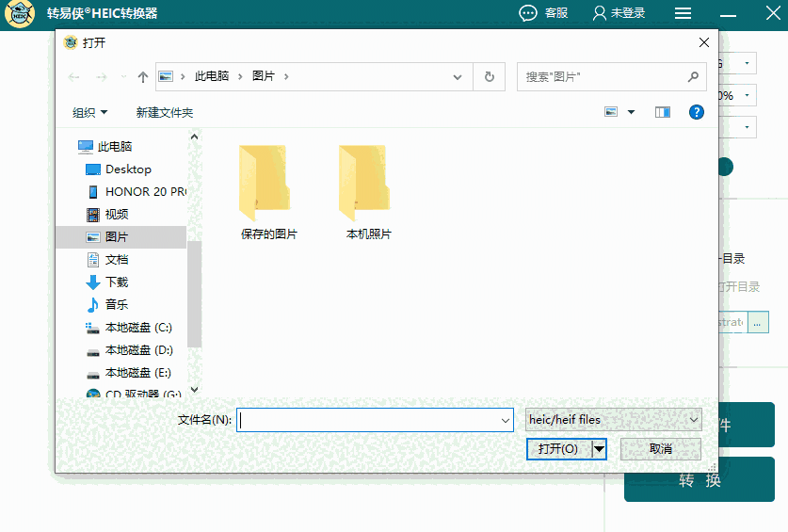
Task: Select 图片 in the navigation pane
Action: tap(121, 237)
